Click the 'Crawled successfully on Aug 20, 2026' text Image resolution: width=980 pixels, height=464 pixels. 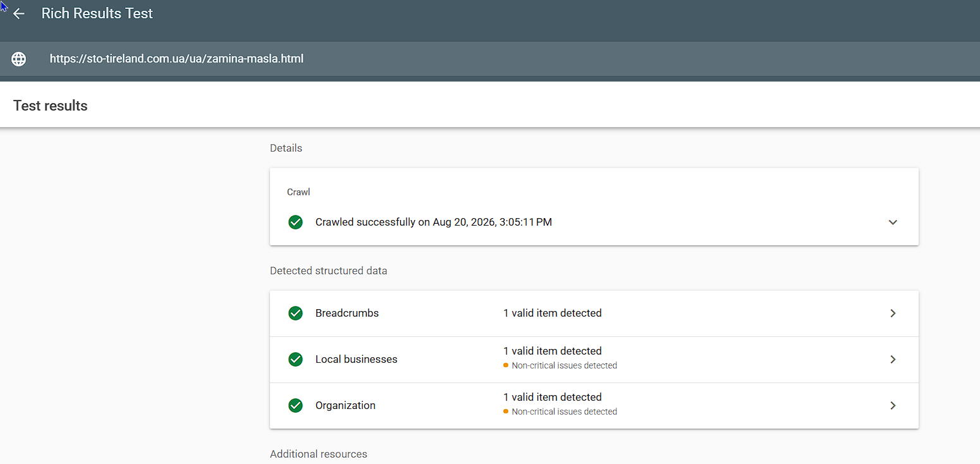pos(434,223)
